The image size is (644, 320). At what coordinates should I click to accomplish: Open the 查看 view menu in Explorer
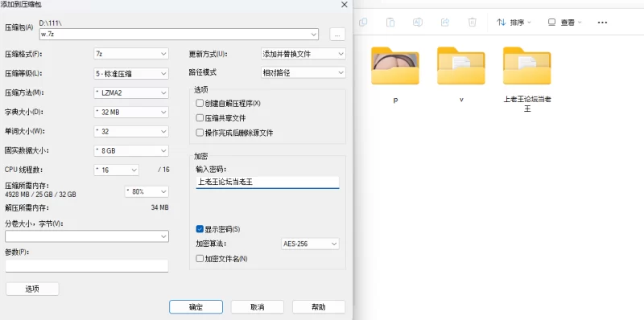pyautogui.click(x=565, y=23)
